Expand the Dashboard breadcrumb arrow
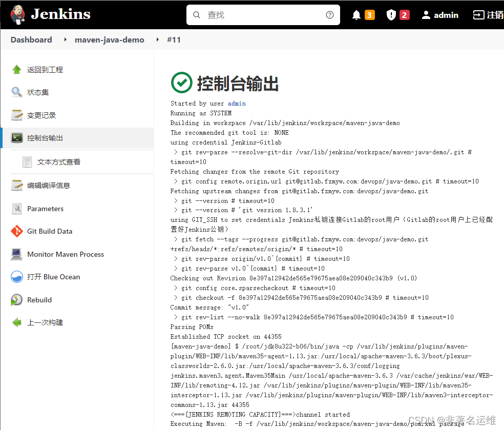The height and width of the screenshot is (430, 504). 65,39
